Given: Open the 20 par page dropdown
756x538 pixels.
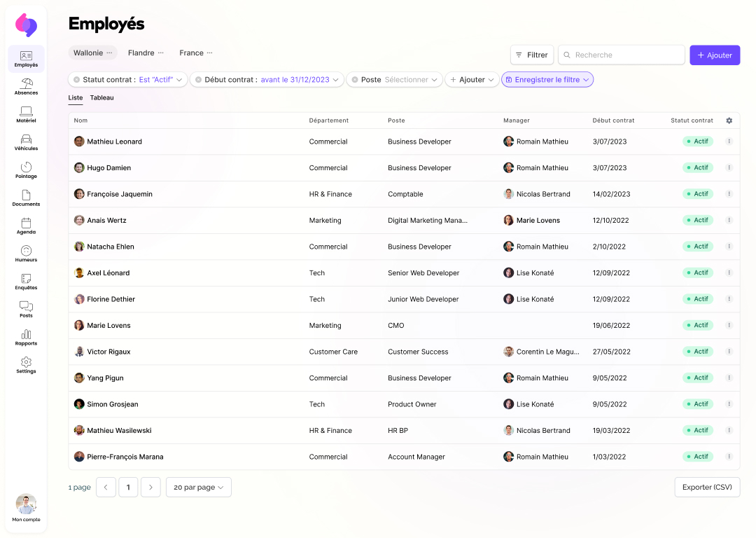Looking at the screenshot, I should 198,488.
